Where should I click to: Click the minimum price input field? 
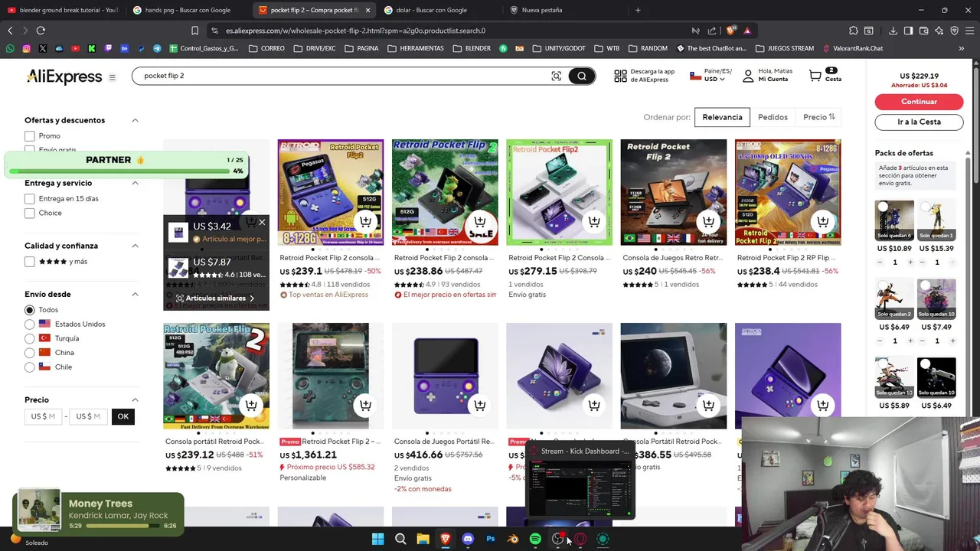43,416
